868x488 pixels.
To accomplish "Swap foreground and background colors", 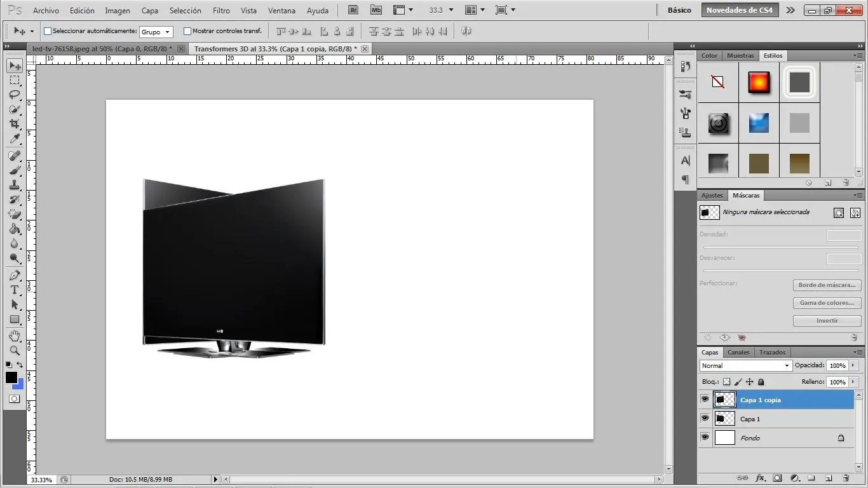I will coord(20,365).
